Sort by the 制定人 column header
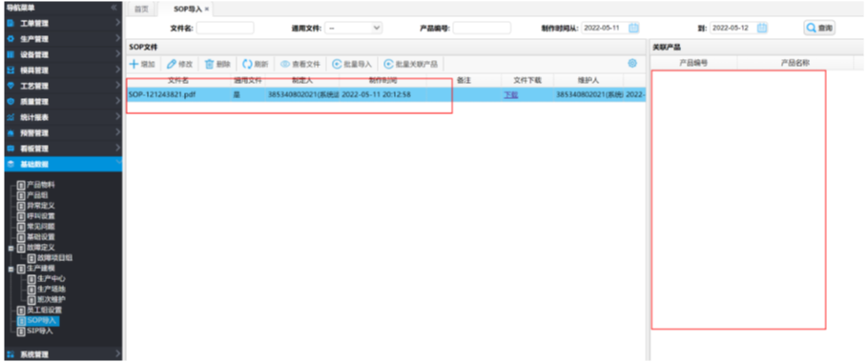This screenshot has height=362, width=868. click(x=302, y=81)
